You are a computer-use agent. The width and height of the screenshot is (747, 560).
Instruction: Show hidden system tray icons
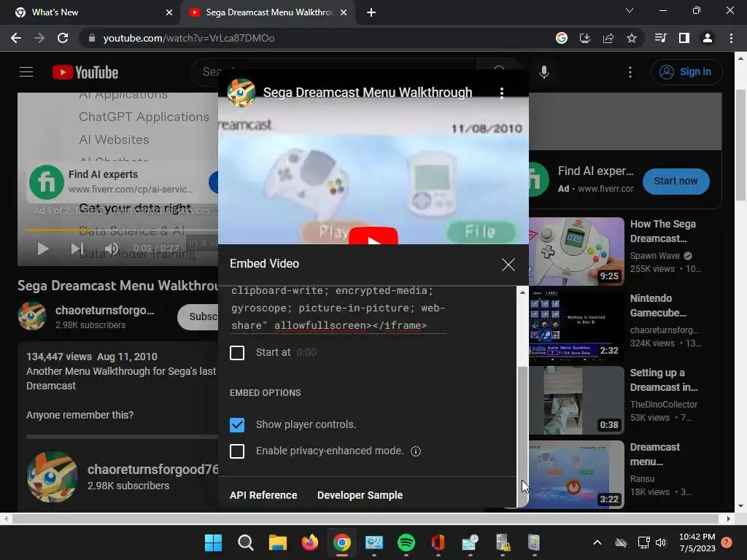click(597, 542)
